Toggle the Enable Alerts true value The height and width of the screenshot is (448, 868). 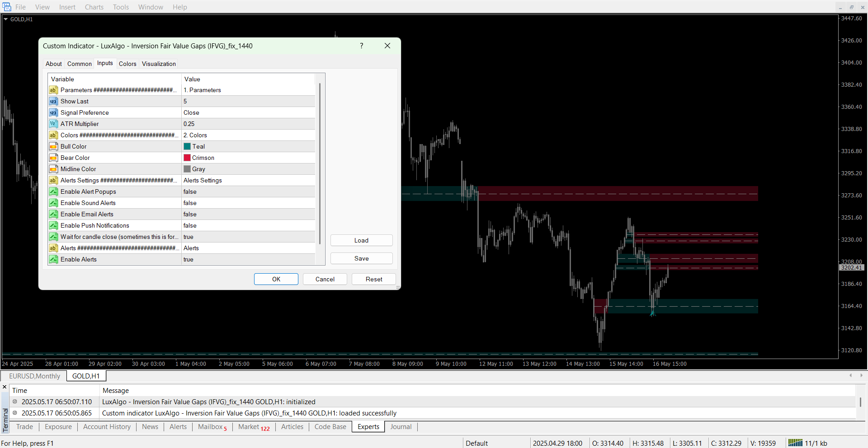[248, 259]
